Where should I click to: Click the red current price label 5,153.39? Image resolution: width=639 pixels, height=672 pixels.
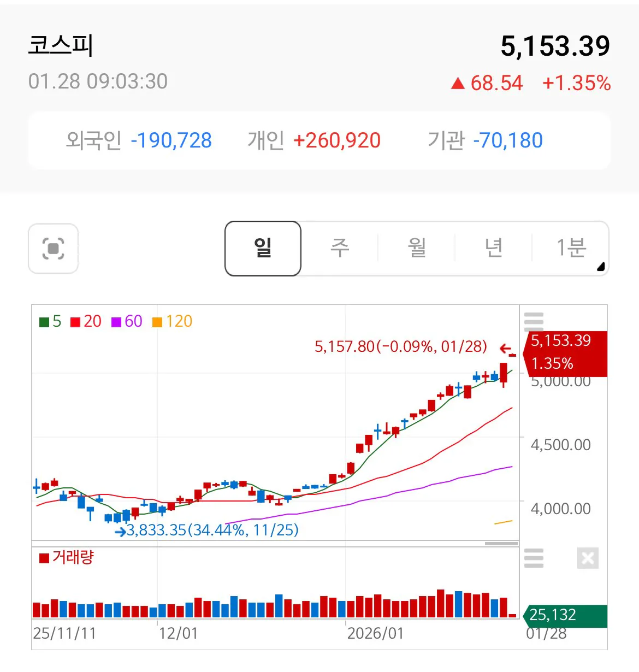pyautogui.click(x=561, y=340)
